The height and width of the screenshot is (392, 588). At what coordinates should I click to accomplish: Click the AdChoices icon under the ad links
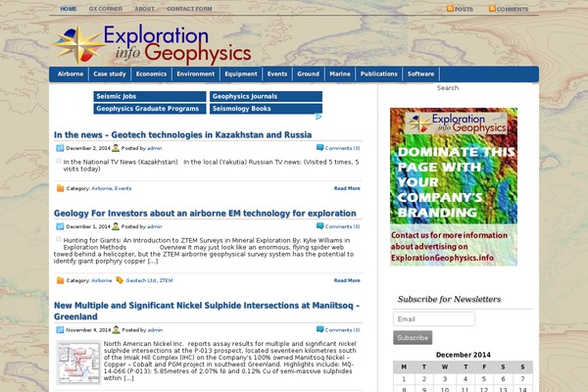pyautogui.click(x=318, y=117)
